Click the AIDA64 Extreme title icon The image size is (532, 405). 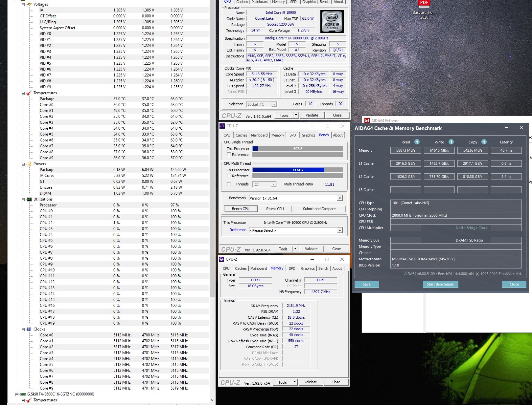[367, 120]
